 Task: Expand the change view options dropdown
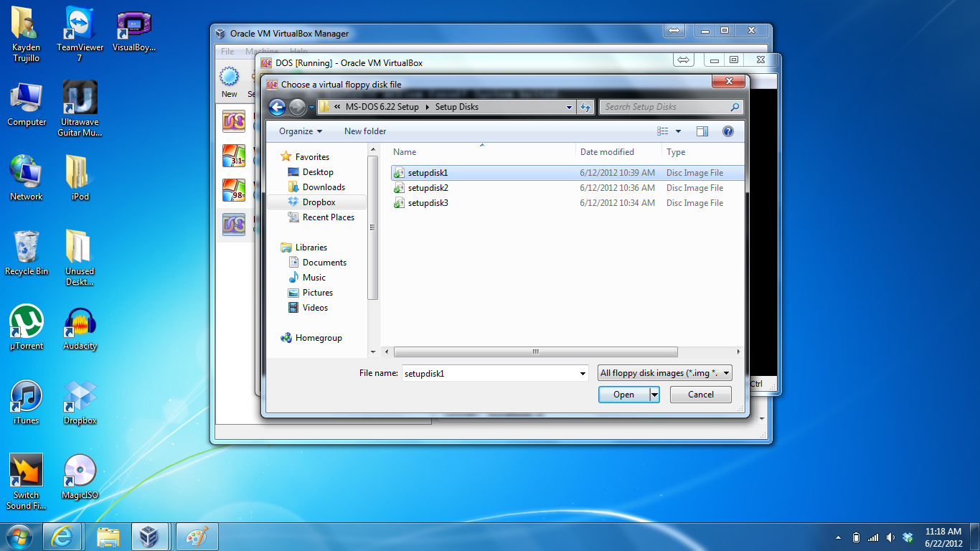pos(678,131)
